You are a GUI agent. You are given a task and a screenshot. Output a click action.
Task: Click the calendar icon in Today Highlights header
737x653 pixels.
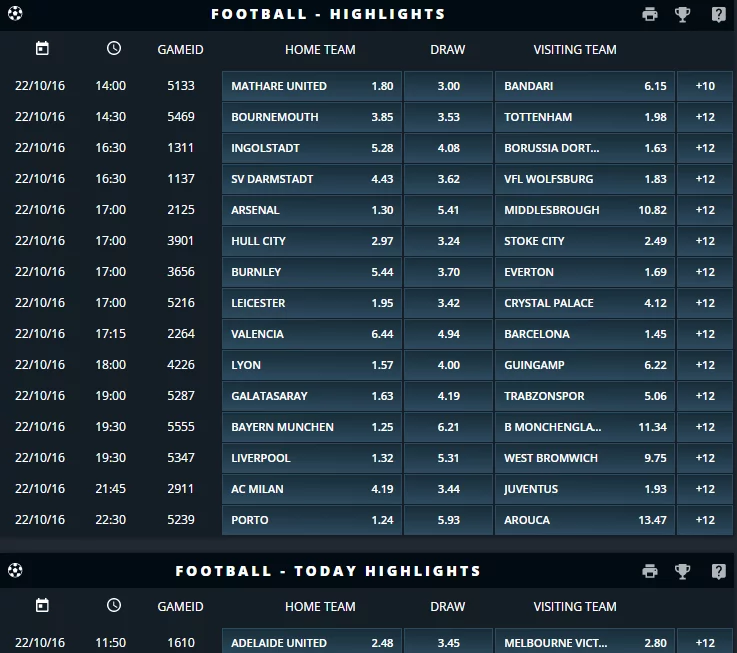tap(42, 606)
